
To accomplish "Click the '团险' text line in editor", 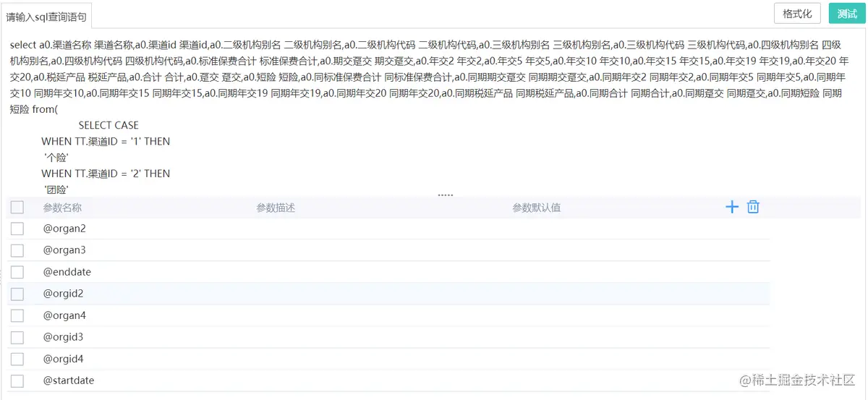I will coord(56,190).
